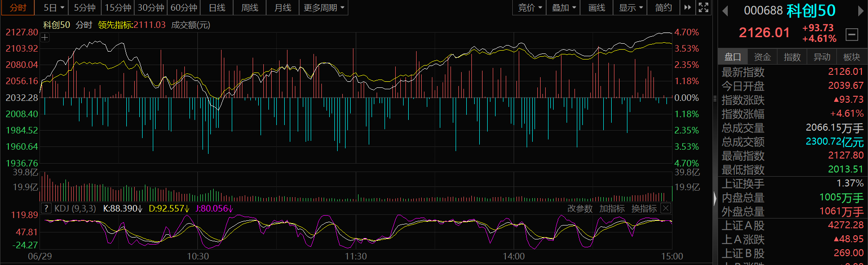Click the 最高指数 value 2127.80
868x265 pixels.
pyautogui.click(x=846, y=155)
